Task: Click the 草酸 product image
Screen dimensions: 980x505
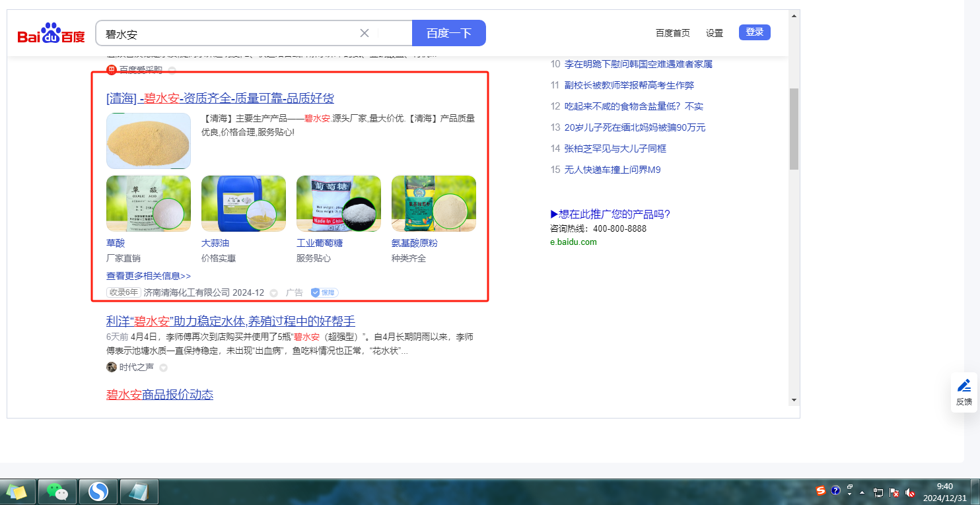Action: coord(149,203)
